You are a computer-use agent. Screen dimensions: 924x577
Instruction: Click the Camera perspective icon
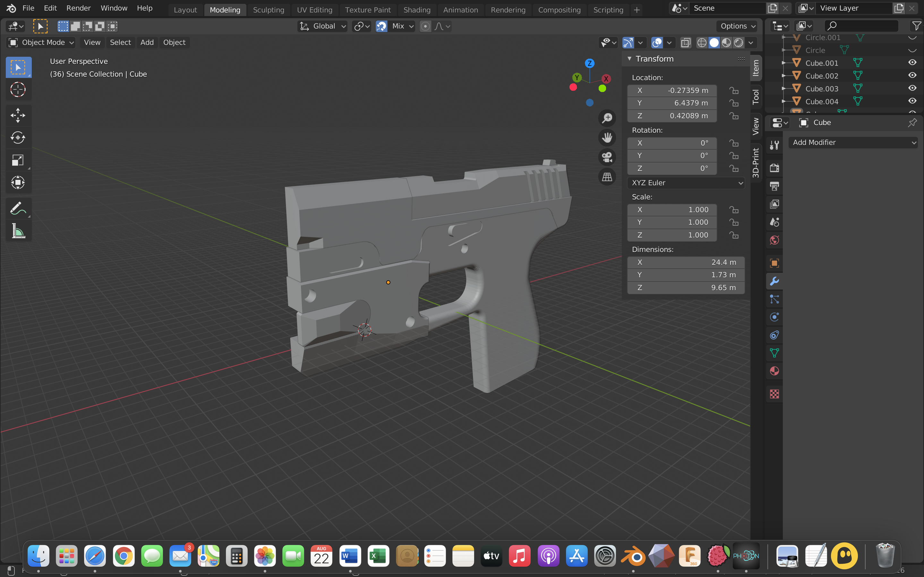click(607, 157)
